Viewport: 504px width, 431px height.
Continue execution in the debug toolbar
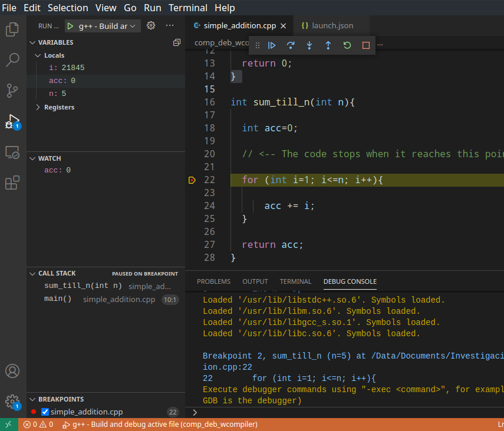coord(272,45)
